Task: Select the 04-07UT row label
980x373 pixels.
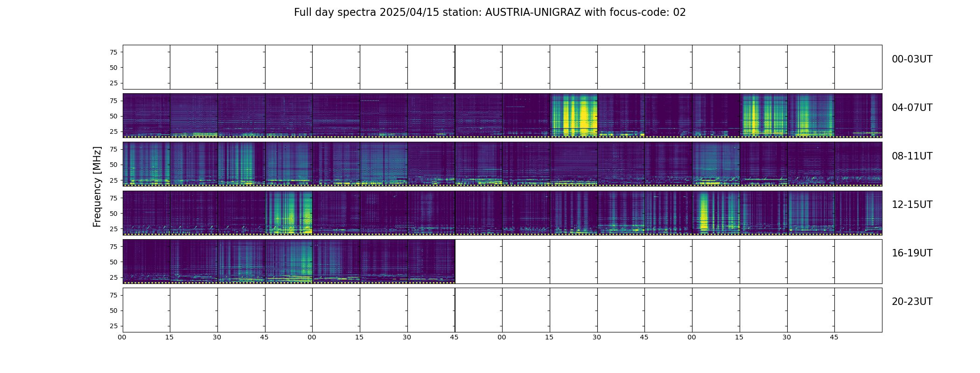Action: pos(912,108)
